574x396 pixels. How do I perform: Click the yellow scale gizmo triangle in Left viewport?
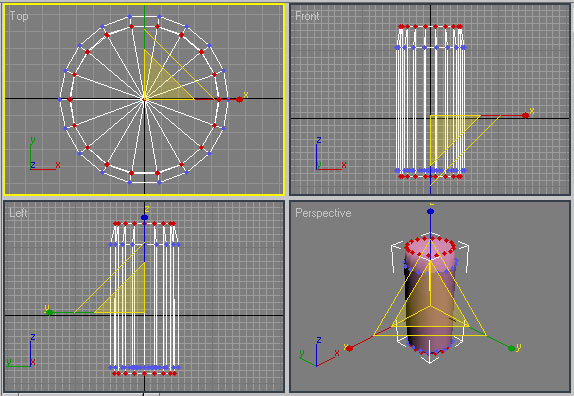128,296
